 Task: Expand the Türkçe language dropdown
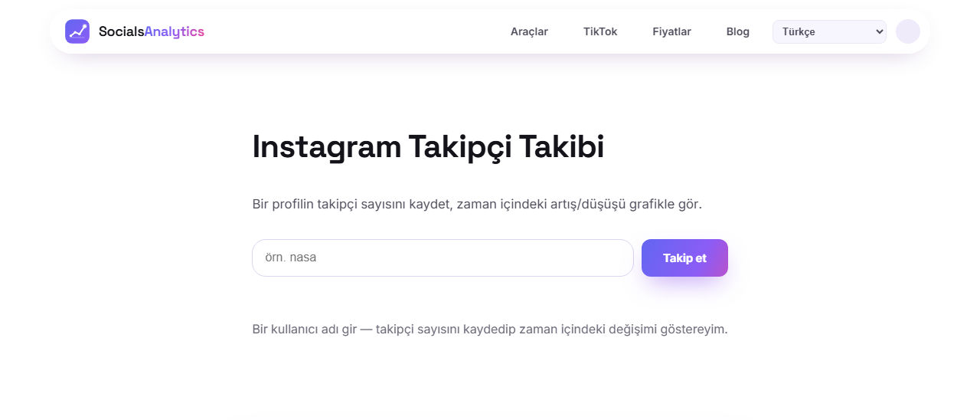coord(829,31)
